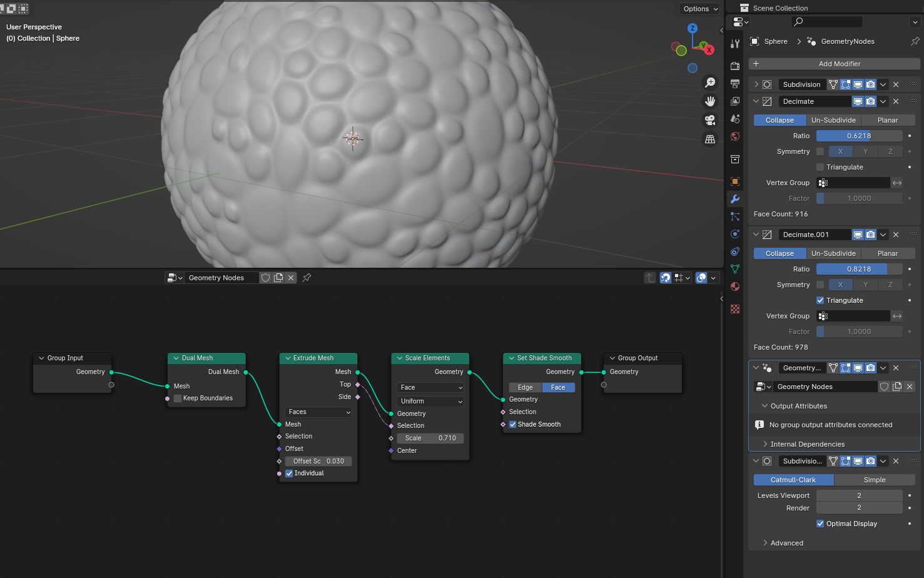Viewport: 924px width, 578px height.
Task: Pin the Geometry Nodes node tree
Action: coord(307,278)
